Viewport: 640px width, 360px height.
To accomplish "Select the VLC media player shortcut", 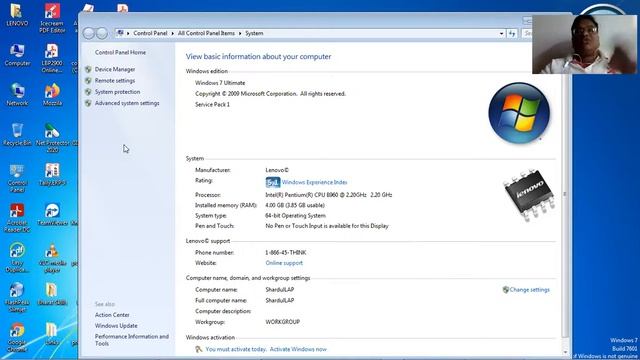I will click(52, 258).
